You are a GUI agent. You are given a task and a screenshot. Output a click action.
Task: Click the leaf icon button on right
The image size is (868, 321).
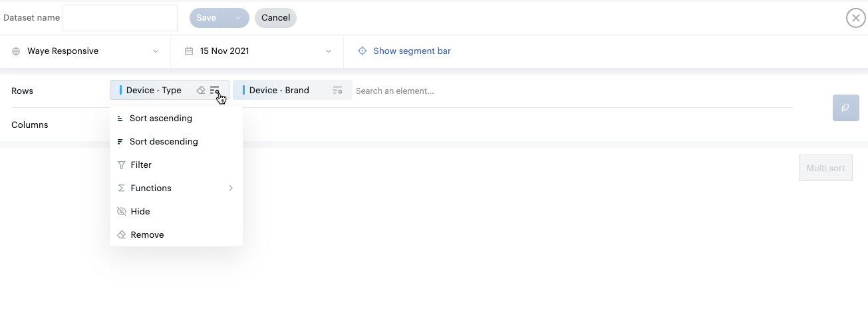click(x=845, y=108)
